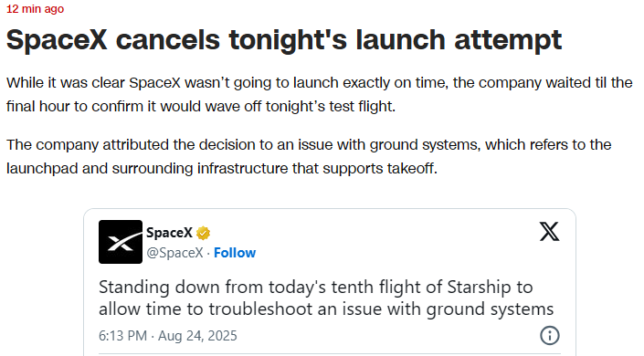Open the SpaceX profile avatar image
644x356 pixels.
tap(121, 242)
